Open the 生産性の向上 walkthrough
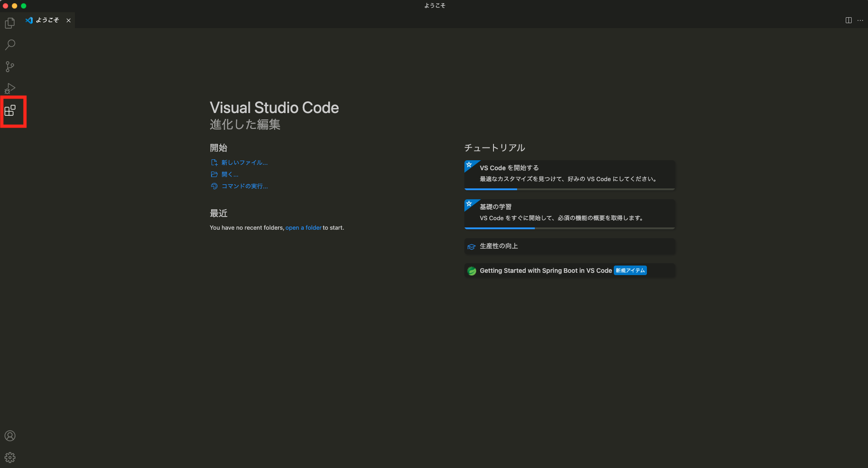868x468 pixels. tap(569, 246)
